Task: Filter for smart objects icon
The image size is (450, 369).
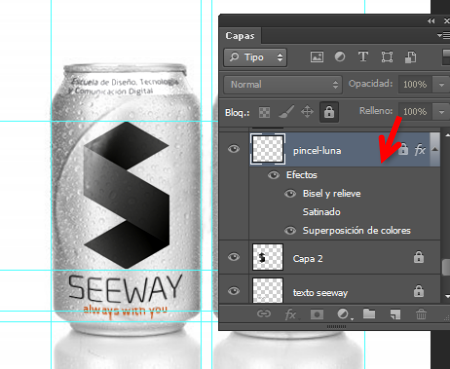Action: [x=410, y=57]
